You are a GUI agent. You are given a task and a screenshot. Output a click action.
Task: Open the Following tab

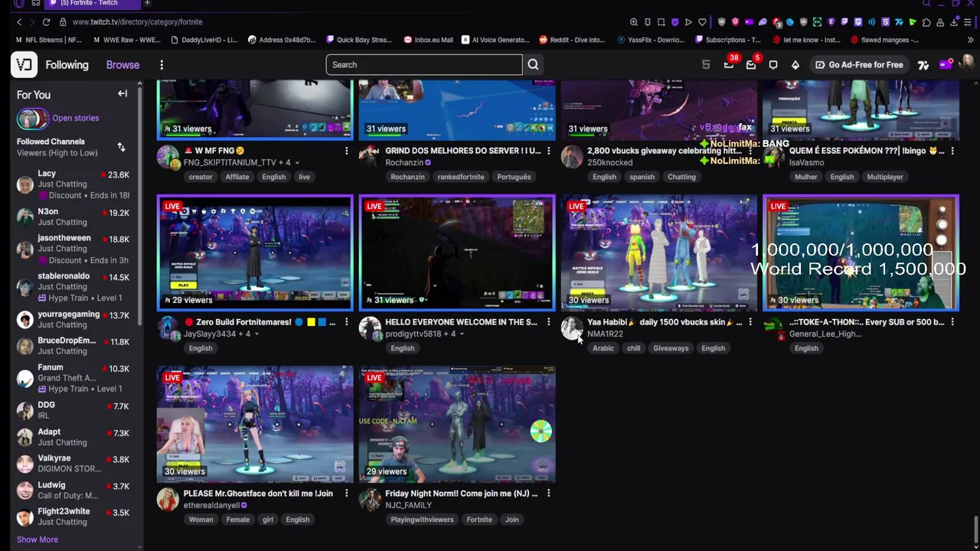point(67,65)
